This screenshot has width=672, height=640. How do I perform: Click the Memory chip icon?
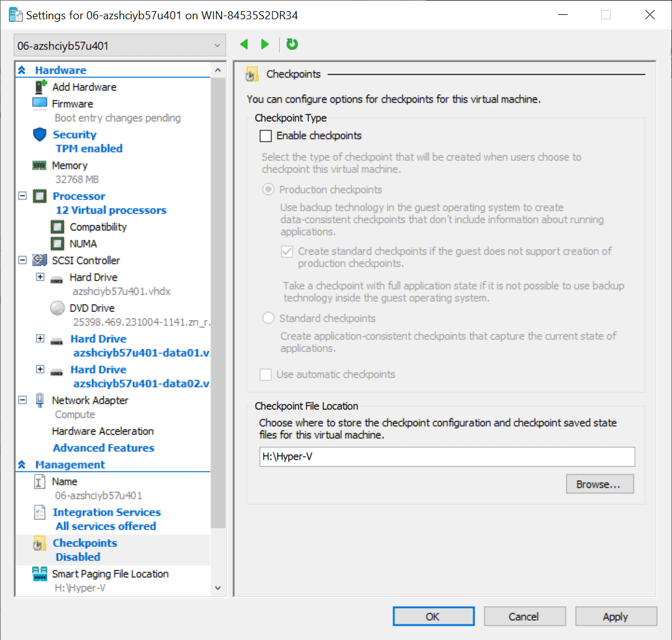point(39,165)
